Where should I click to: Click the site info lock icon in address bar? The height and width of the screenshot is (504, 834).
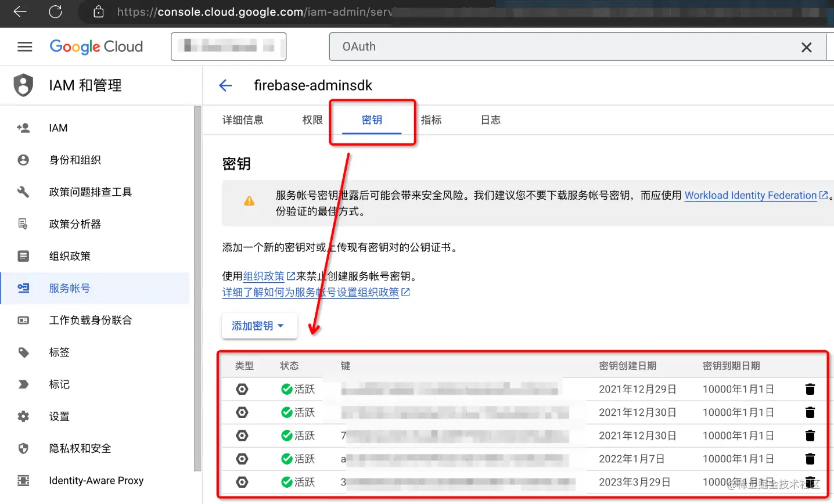99,12
